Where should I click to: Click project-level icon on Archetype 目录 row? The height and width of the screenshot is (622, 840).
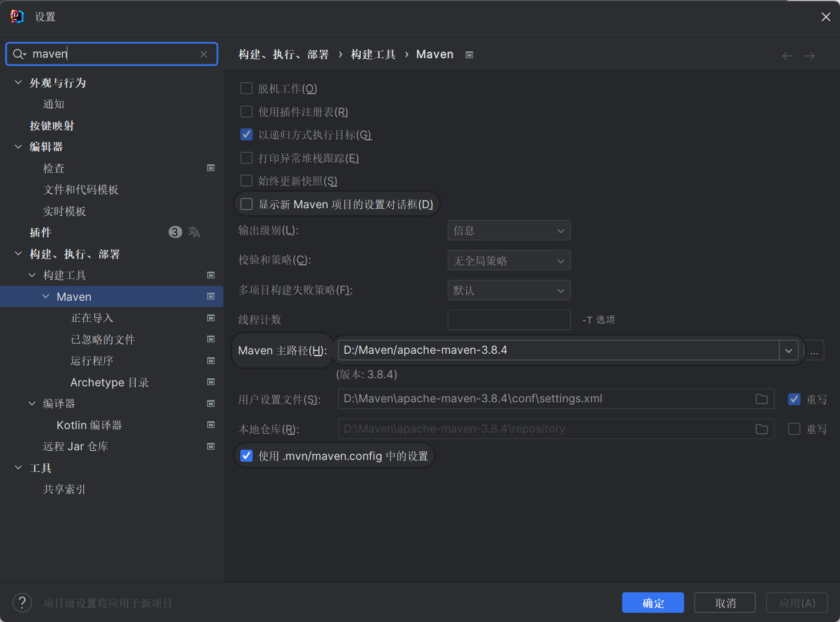click(211, 382)
